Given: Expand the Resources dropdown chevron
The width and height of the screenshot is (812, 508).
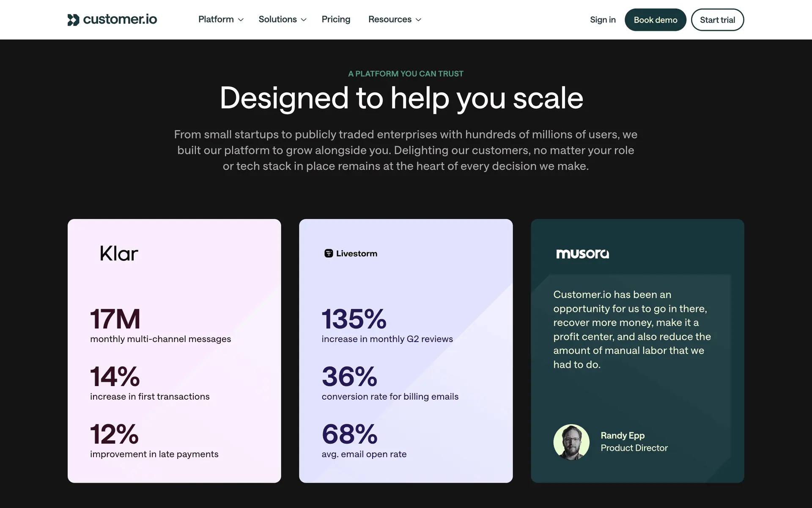Looking at the screenshot, I should pos(419,20).
